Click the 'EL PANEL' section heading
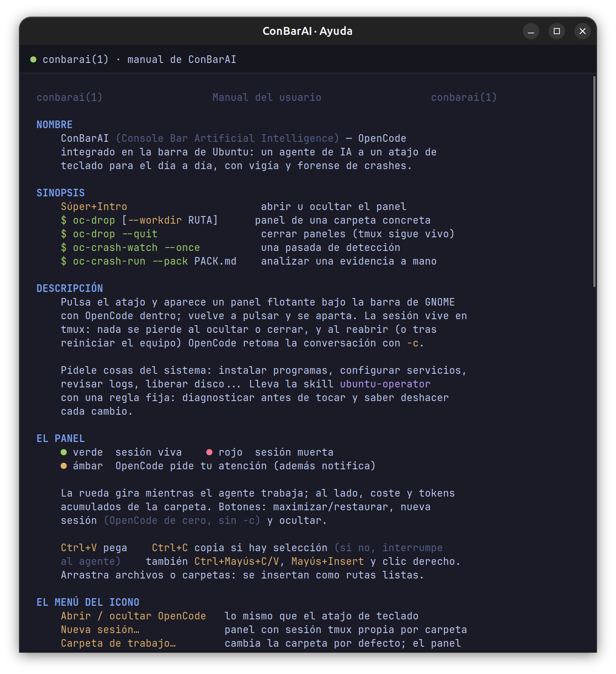Screen dimensions: 616x674 (x=61, y=439)
